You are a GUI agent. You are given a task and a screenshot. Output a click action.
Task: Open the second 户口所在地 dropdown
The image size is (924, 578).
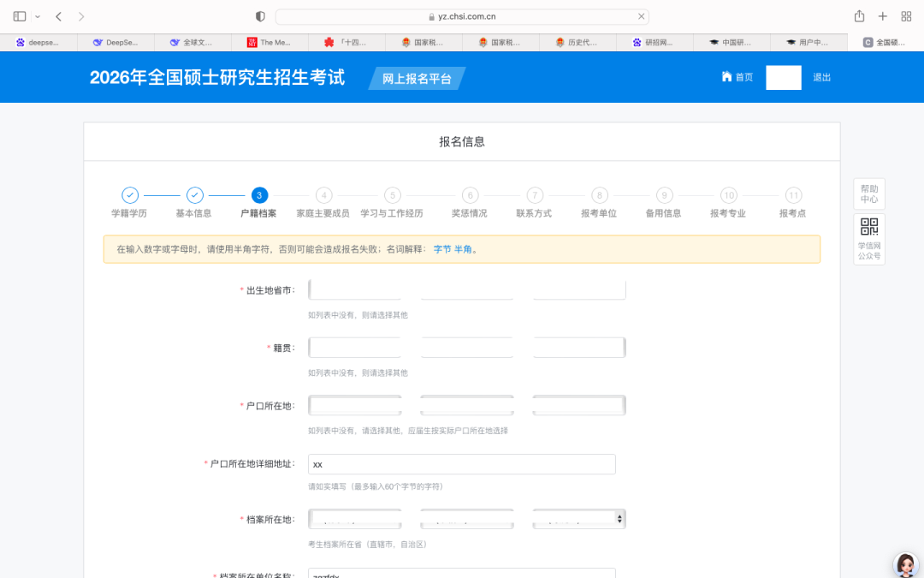pos(467,405)
